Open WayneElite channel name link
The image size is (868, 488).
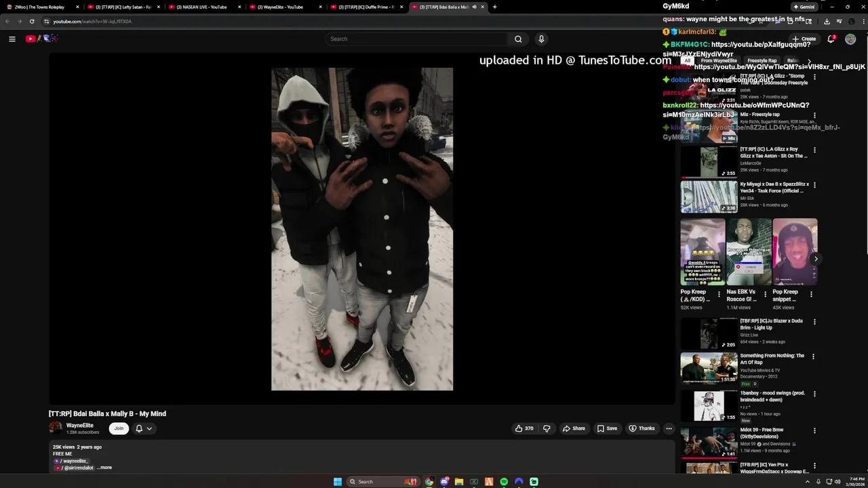coord(80,426)
